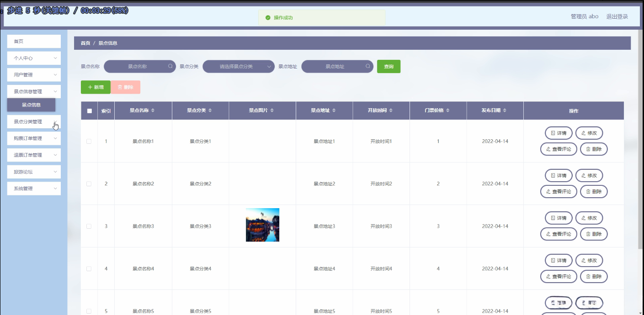Collapse 景点信息管理 sidebar menu

tap(34, 91)
